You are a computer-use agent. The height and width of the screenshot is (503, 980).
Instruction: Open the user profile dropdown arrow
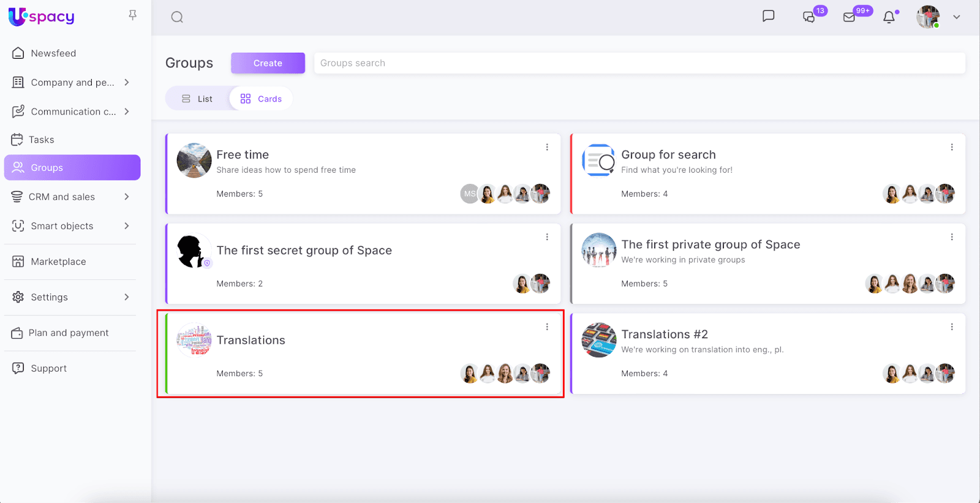pos(956,17)
